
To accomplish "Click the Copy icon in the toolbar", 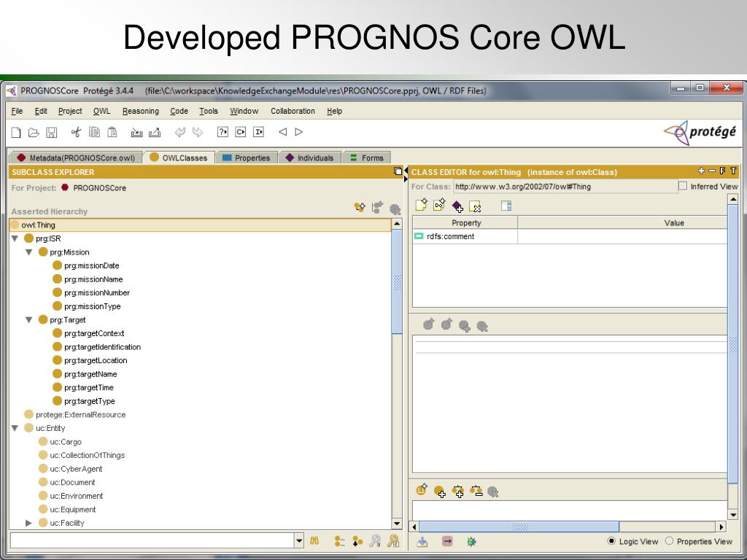I will coord(94,133).
